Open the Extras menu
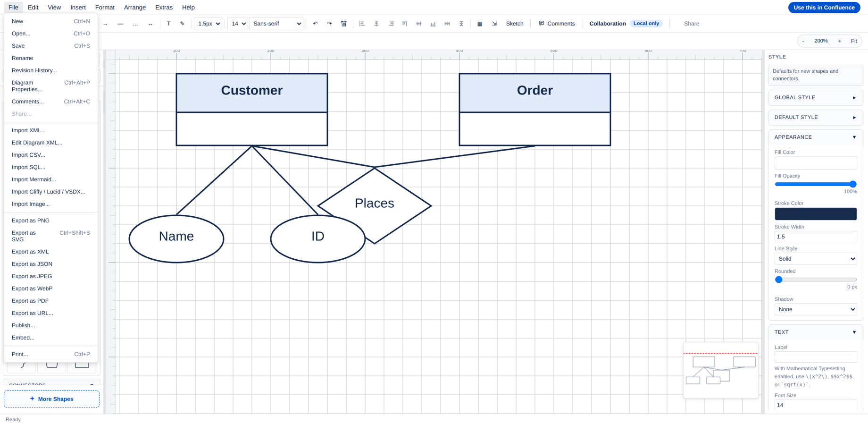Screen dimensions: 868x425 click(164, 8)
